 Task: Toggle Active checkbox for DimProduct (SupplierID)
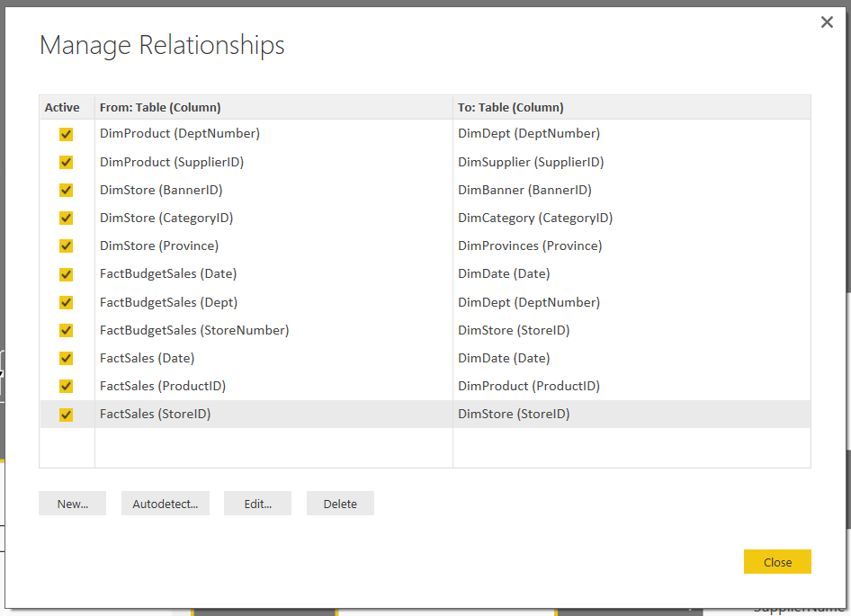click(66, 163)
